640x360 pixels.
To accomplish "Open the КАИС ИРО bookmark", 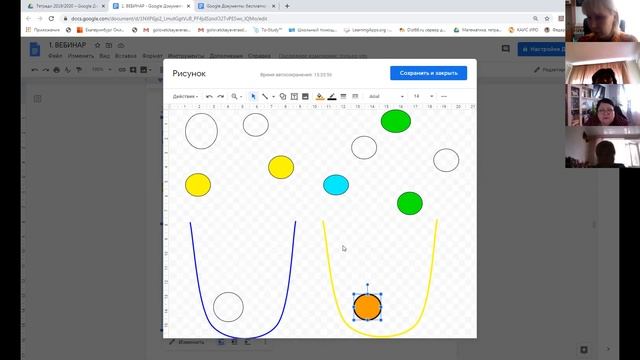I will pos(524,30).
